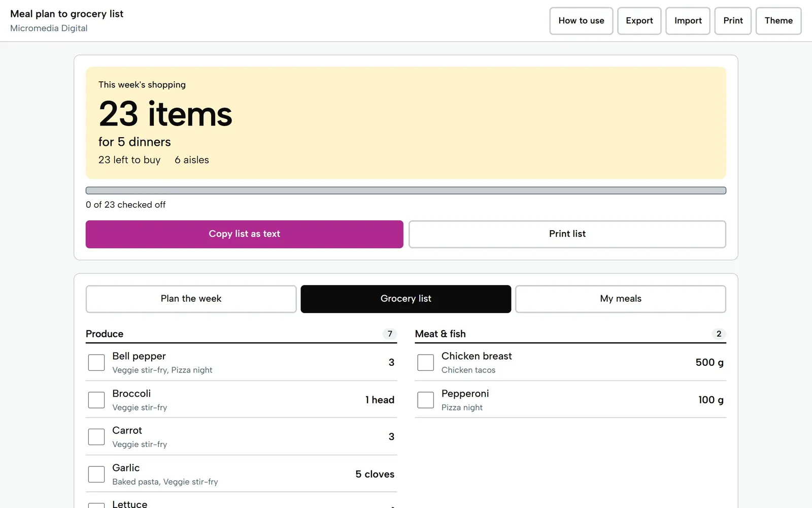Click the Print list button
Image resolution: width=812 pixels, height=508 pixels.
(x=567, y=234)
